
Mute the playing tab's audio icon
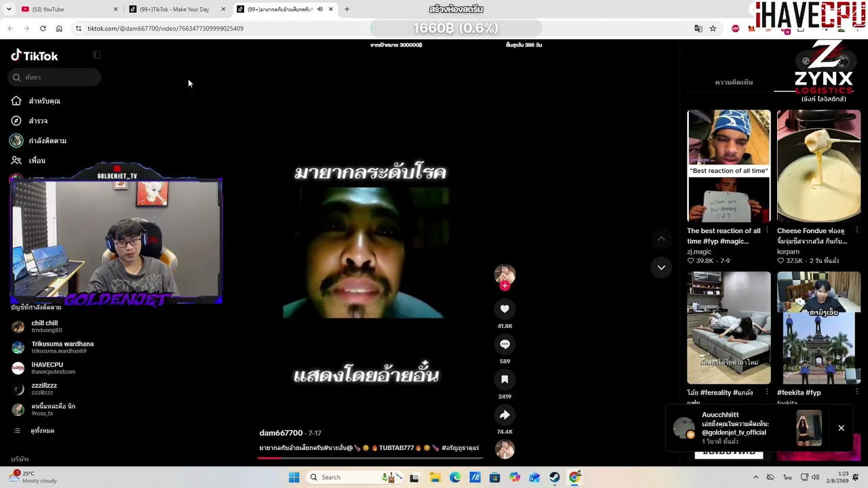(319, 9)
